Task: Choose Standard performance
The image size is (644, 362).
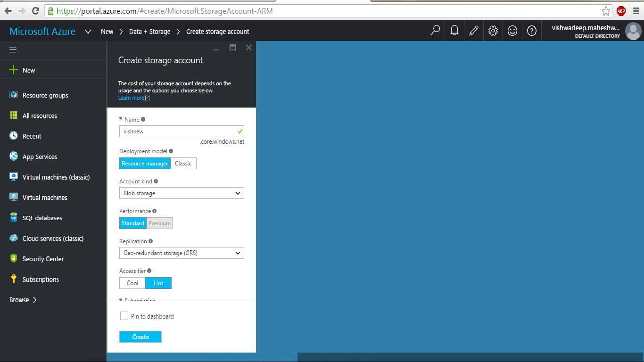Action: click(x=133, y=223)
